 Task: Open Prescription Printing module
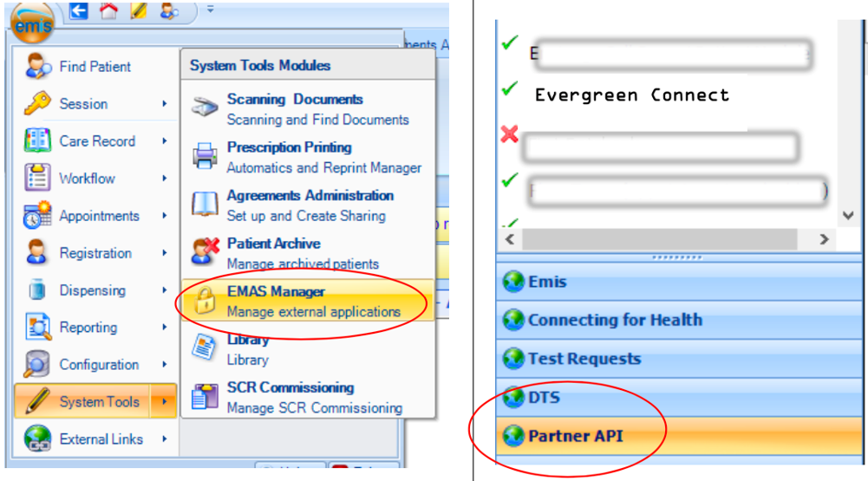[308, 157]
